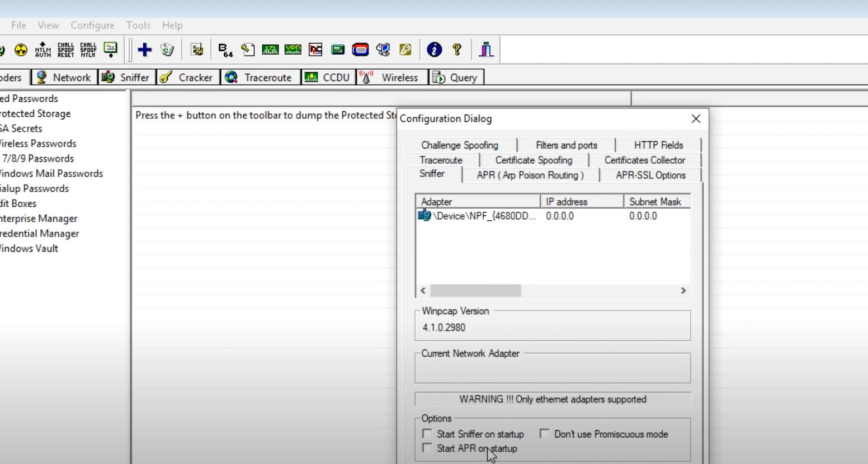This screenshot has width=868, height=464.
Task: Open the Base64 decoder icon
Action: pos(225,50)
